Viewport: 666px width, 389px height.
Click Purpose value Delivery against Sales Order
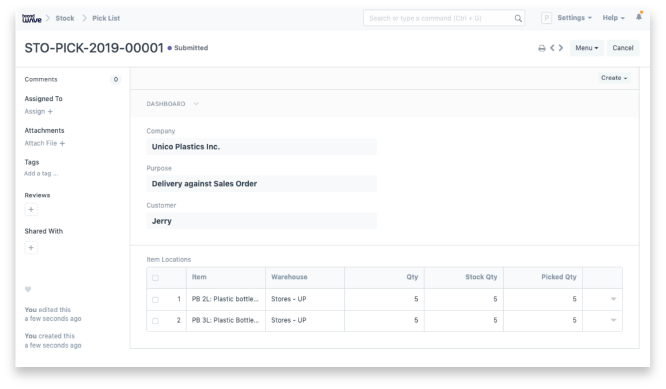261,183
